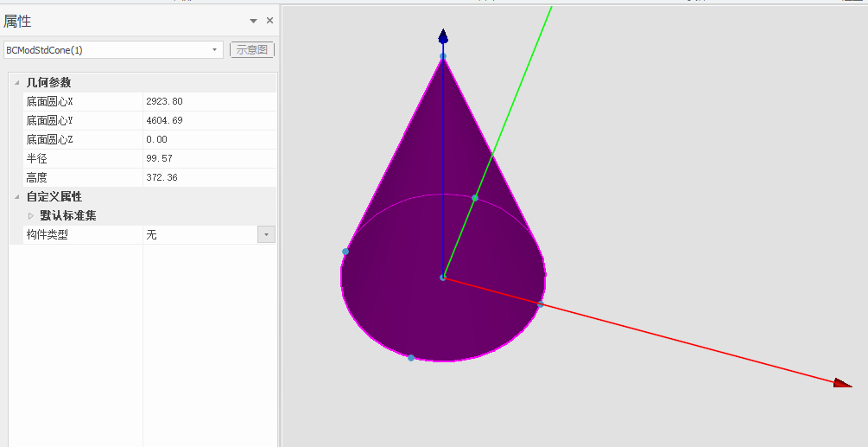This screenshot has width=868, height=447.
Task: Edit the 底面圆心X value field
Action: (x=207, y=102)
